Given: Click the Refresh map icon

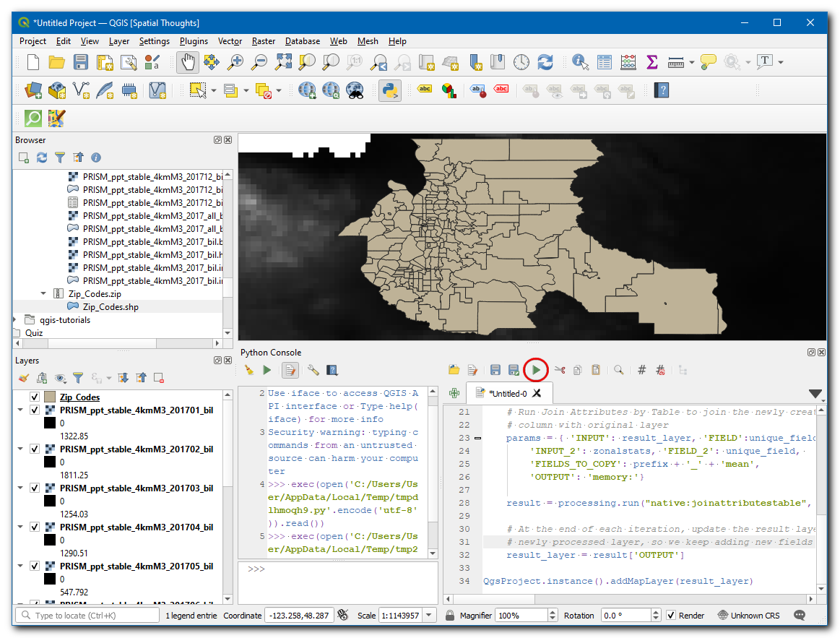Looking at the screenshot, I should 545,62.
